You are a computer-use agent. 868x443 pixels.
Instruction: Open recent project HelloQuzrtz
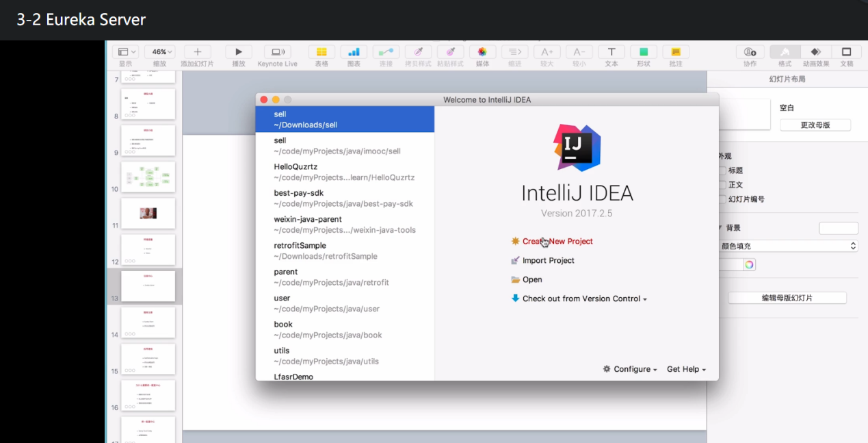click(x=345, y=172)
